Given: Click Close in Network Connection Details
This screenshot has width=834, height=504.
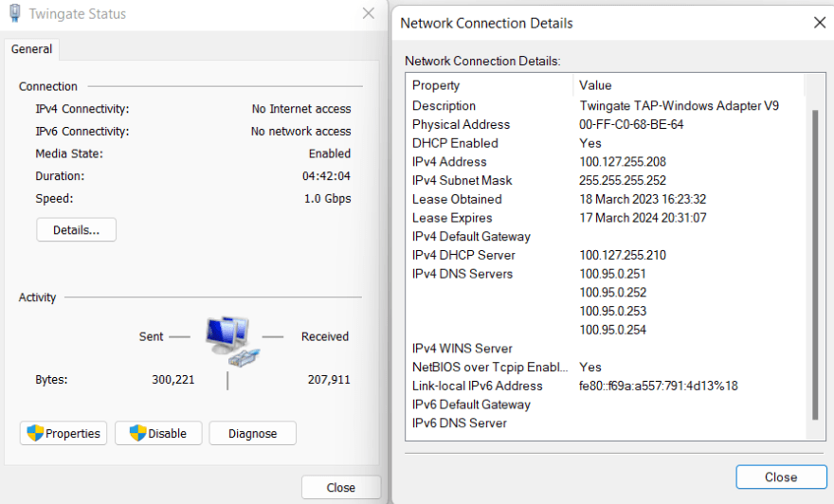Looking at the screenshot, I should pyautogui.click(x=781, y=477).
